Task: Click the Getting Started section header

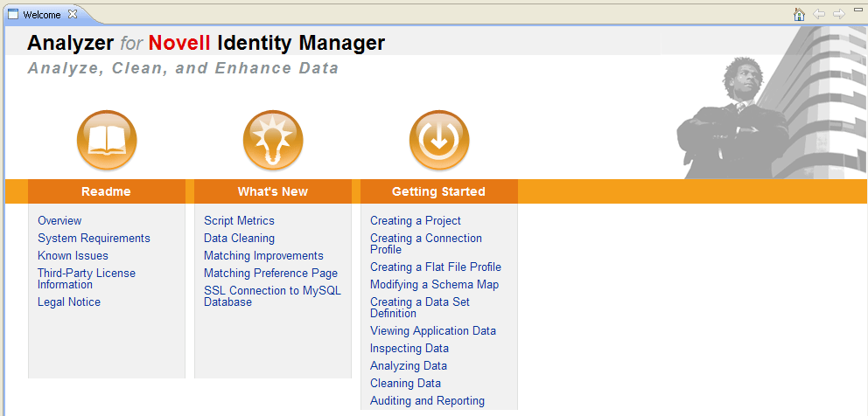Action: pos(438,191)
